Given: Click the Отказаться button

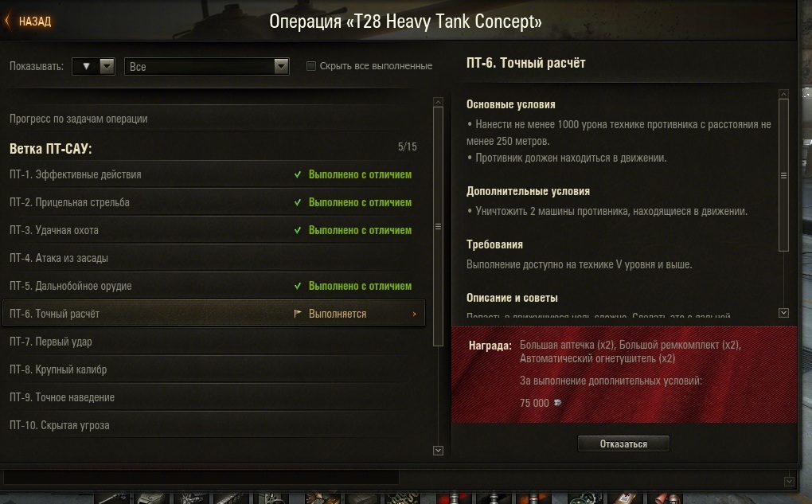Looking at the screenshot, I should point(623,444).
